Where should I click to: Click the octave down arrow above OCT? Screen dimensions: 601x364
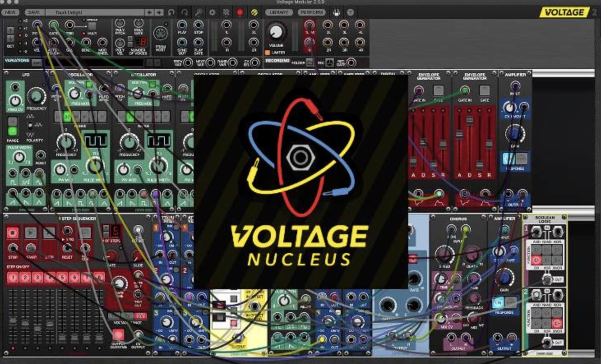(x=11, y=38)
